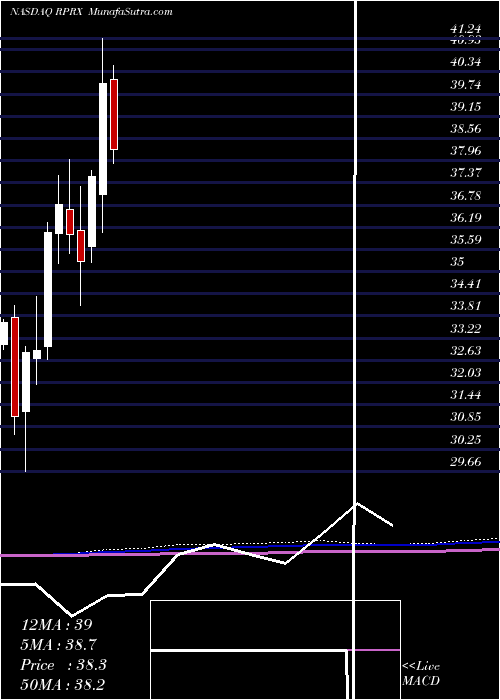Viewport: 500px width, 700px height.
Task: Click the MunafaSutra.com source label
Action: click(x=131, y=12)
